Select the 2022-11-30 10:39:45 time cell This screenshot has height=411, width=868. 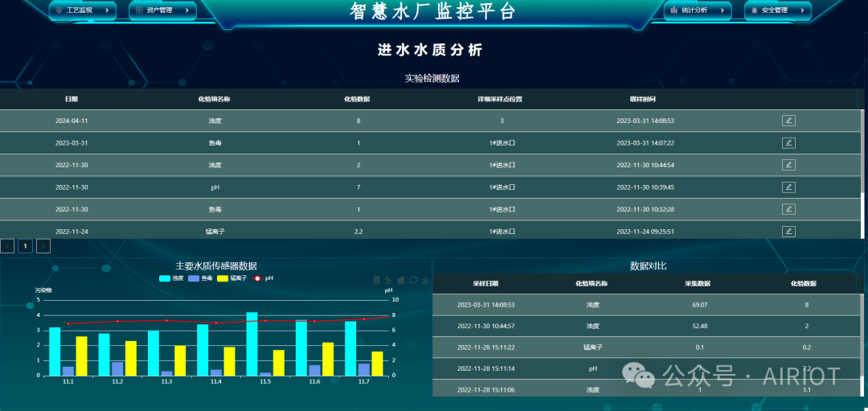click(645, 187)
